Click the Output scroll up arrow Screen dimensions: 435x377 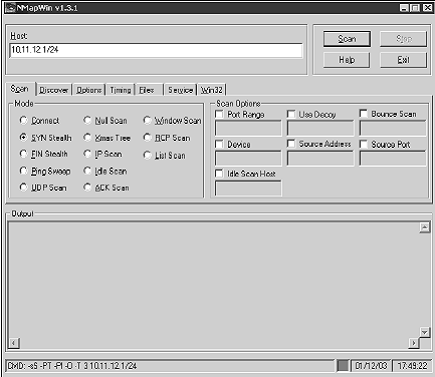424,228
